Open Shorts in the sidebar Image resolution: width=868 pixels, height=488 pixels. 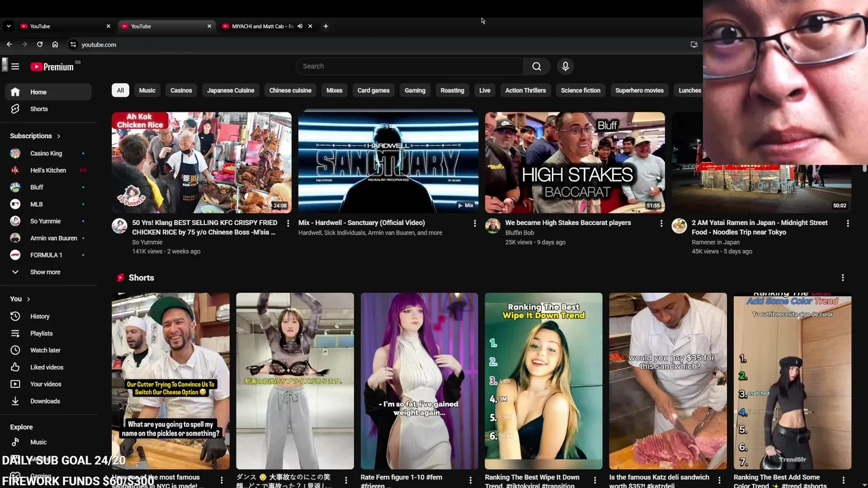pyautogui.click(x=48, y=109)
